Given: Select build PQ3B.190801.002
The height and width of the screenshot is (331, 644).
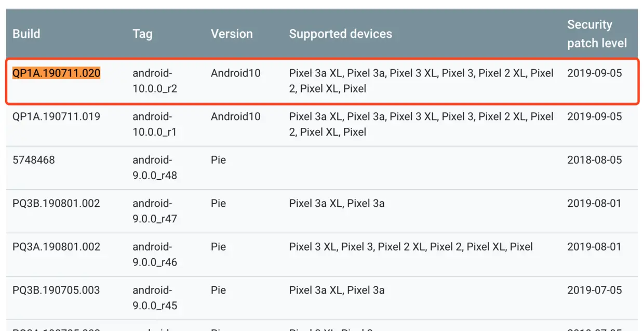Looking at the screenshot, I should 56,203.
